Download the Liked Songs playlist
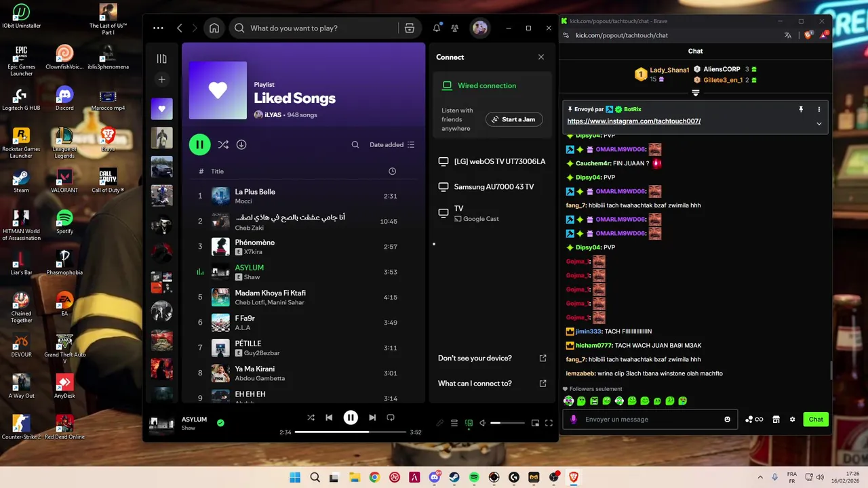The width and height of the screenshot is (868, 488). click(241, 144)
